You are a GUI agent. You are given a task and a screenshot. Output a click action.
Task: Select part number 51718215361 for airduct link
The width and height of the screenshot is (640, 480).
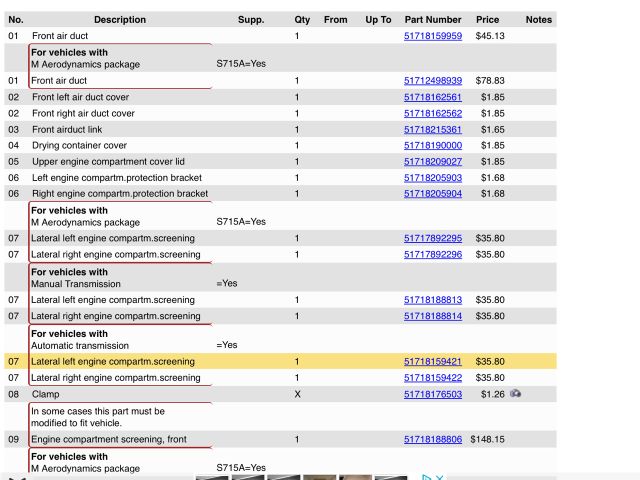432,129
